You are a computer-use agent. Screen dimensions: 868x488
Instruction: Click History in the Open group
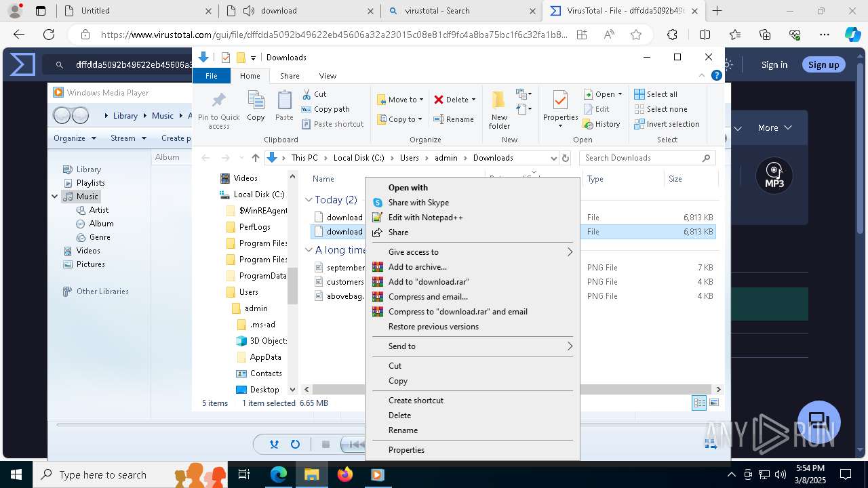pos(601,124)
